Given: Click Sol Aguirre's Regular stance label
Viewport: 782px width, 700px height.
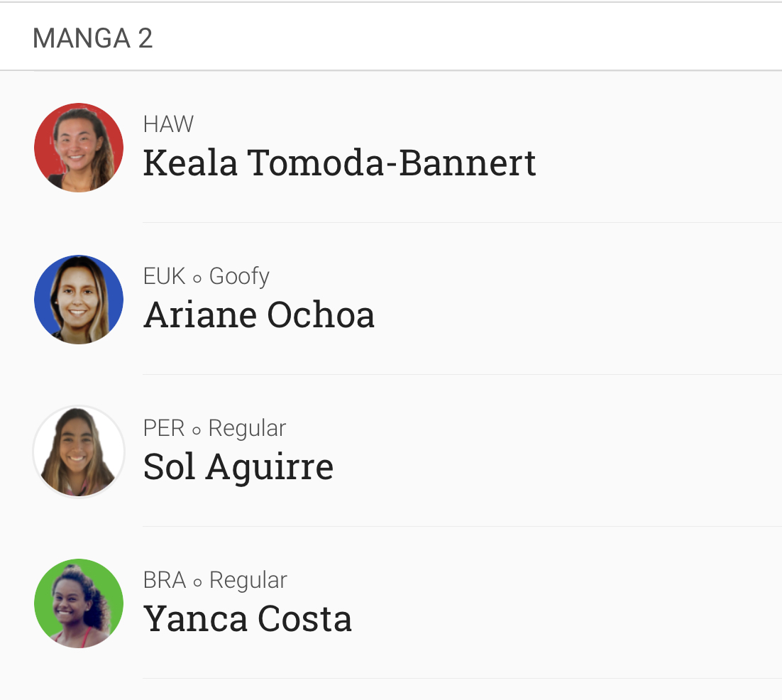Looking at the screenshot, I should [248, 429].
